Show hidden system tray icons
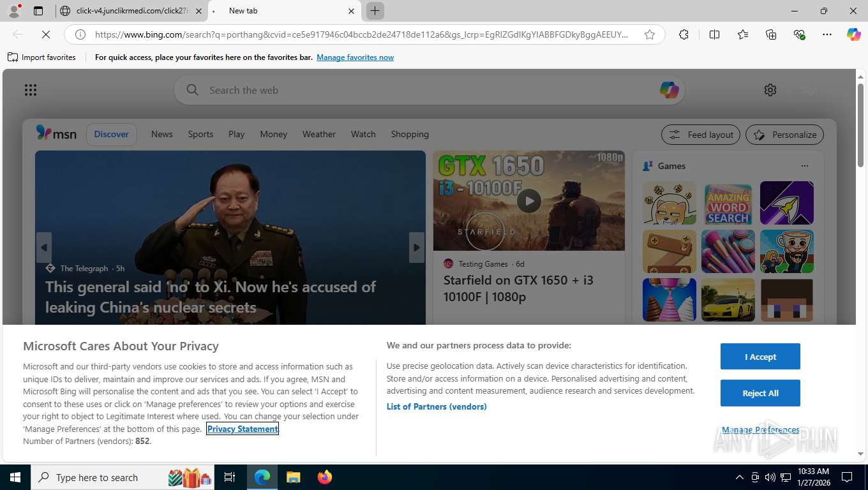The width and height of the screenshot is (868, 490). [740, 477]
